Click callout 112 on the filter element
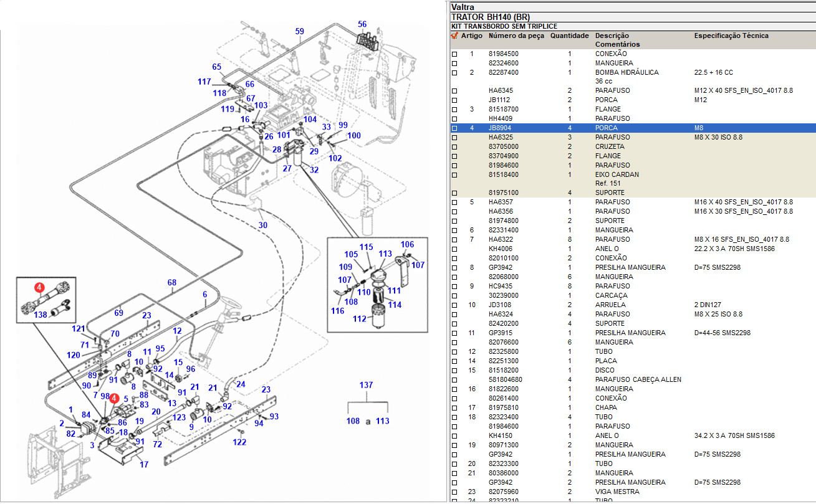Viewport: 816px width, 504px height. point(360,319)
